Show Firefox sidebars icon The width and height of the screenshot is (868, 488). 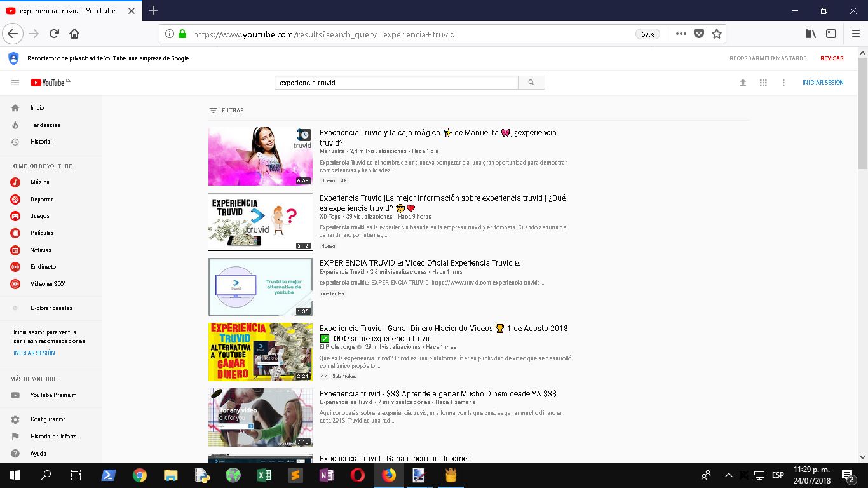click(831, 34)
